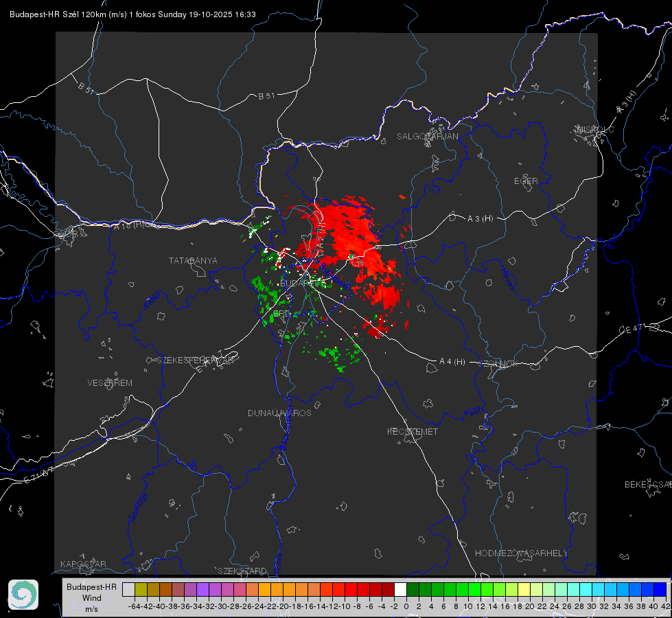The image size is (672, 618).
Task: Click the m/s unit label in legend
Action: 92,609
